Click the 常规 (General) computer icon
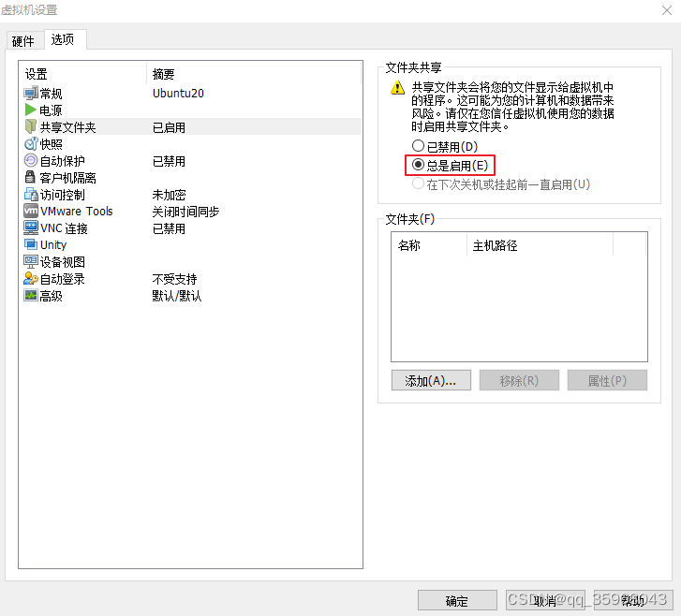Image resolution: width=681 pixels, height=616 pixels. [31, 93]
